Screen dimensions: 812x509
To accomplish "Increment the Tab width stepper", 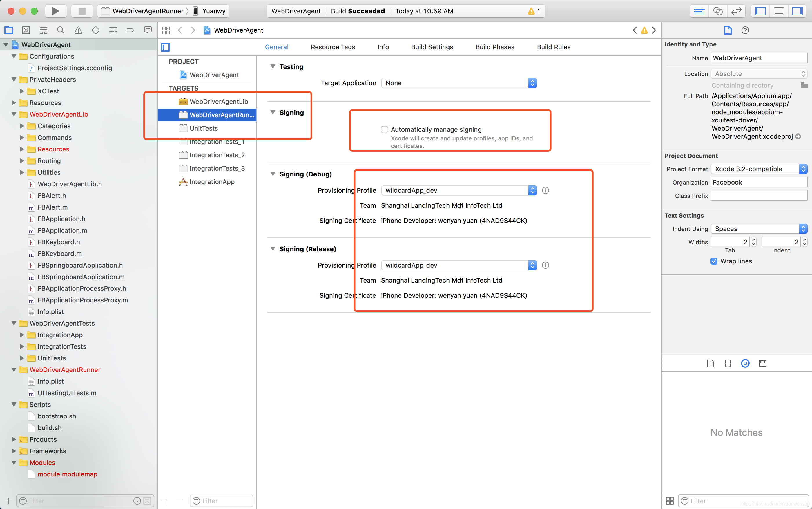I will (x=753, y=240).
